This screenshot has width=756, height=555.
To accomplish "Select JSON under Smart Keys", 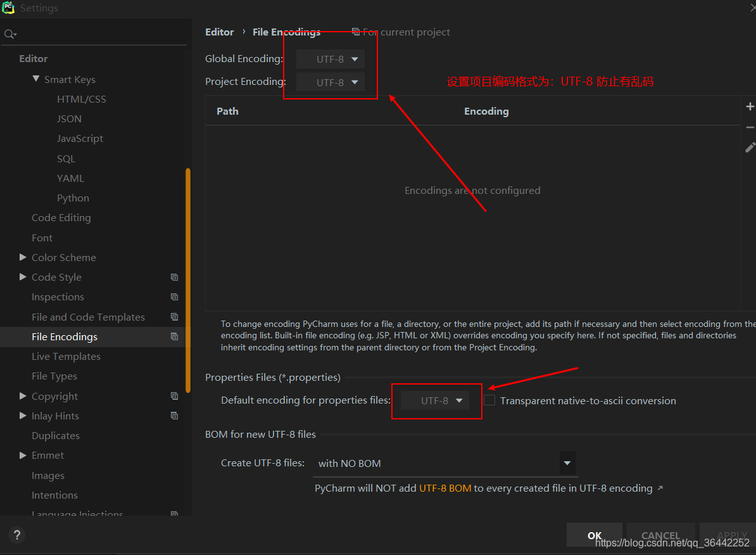I will pos(69,118).
